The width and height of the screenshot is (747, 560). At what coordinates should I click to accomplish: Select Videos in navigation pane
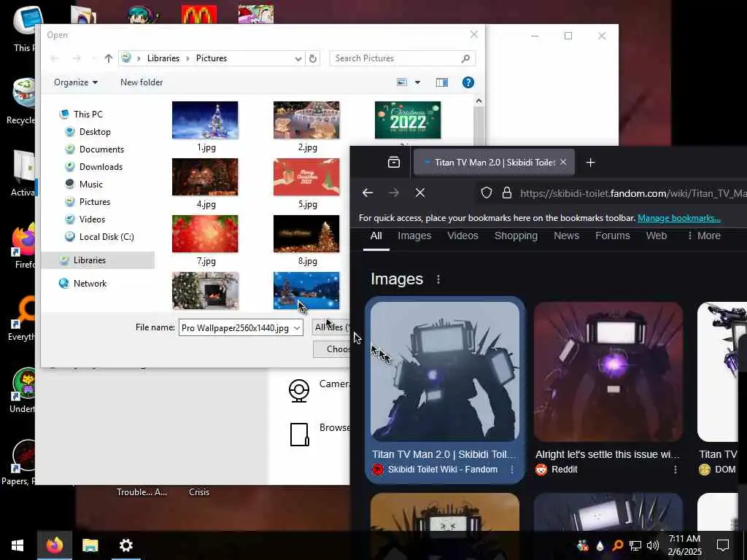[92, 219]
